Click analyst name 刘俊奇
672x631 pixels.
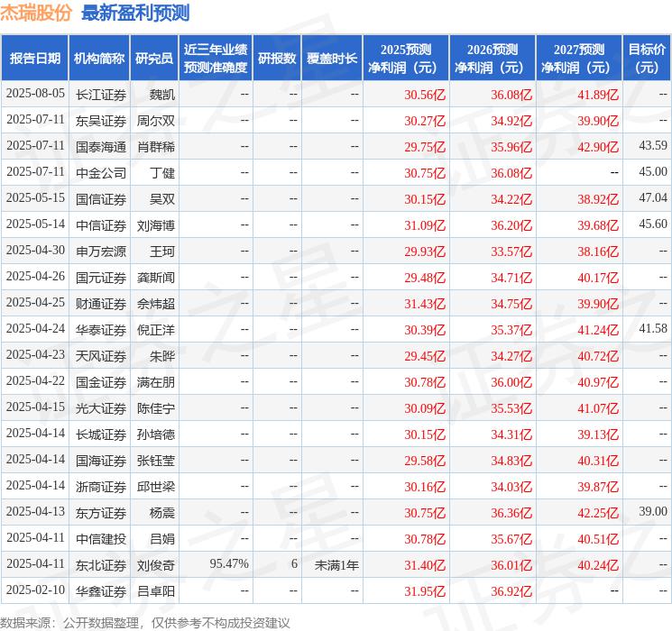pyautogui.click(x=155, y=565)
